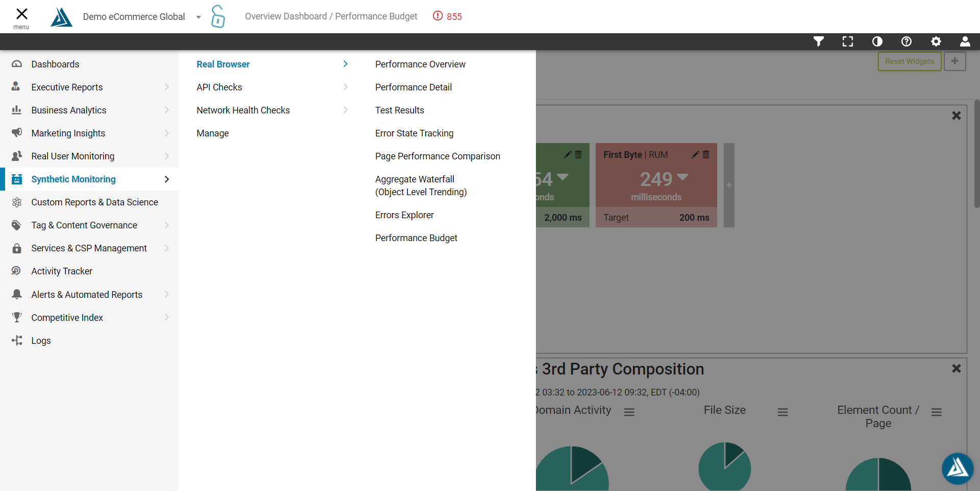Open Performance Overview link
The width and height of the screenshot is (980, 491).
pos(420,64)
